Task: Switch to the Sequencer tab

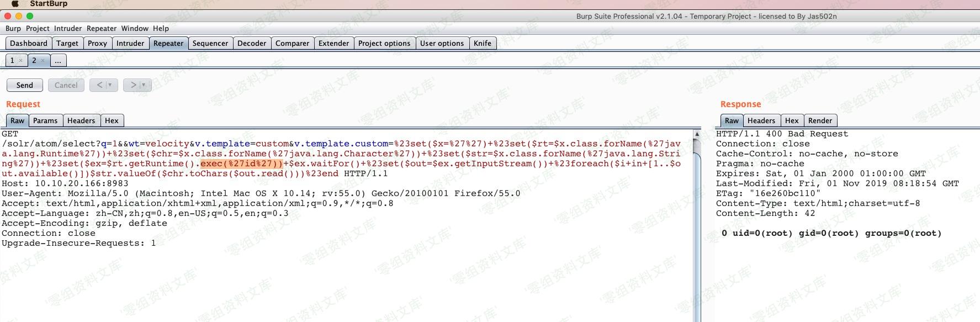Action: coord(210,43)
